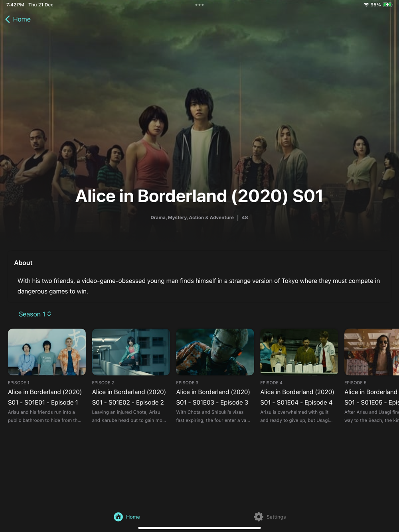Select Episode 4 thumbnail image
Viewport: 399px width, 532px height.
299,352
